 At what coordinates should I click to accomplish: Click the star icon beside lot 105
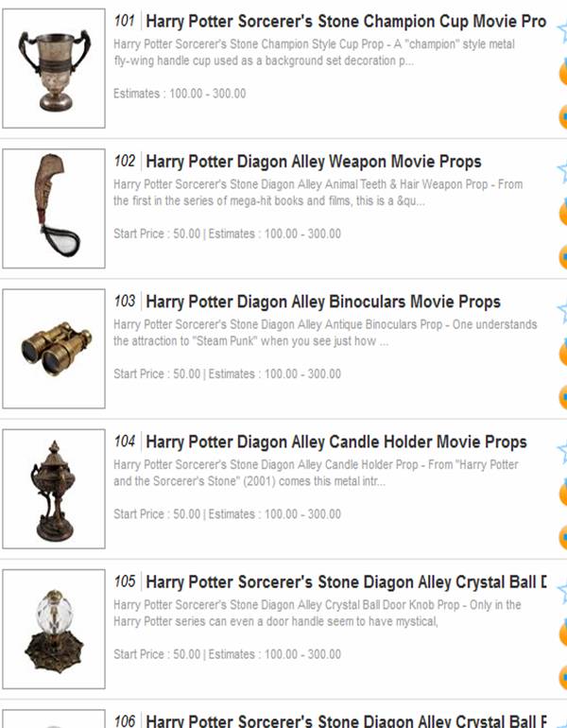pos(562,593)
